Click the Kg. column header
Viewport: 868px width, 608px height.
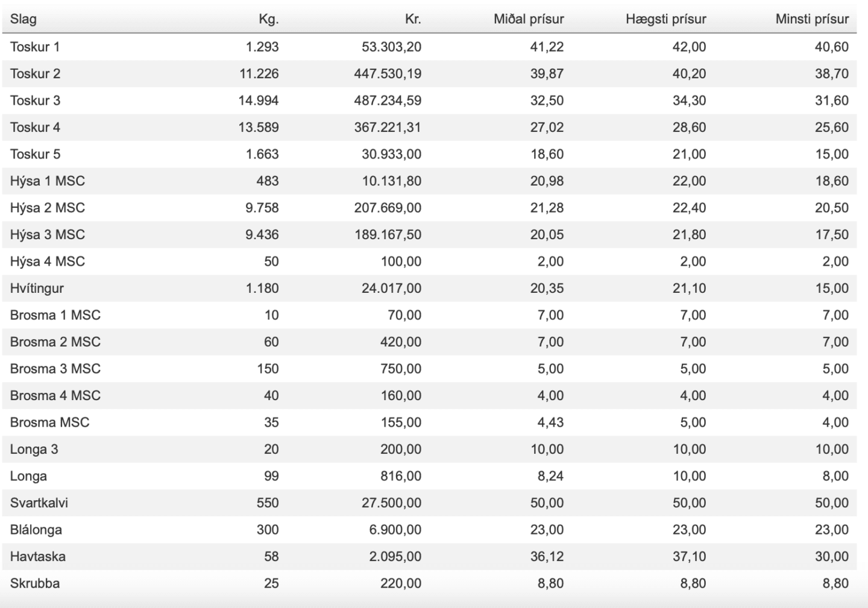268,19
